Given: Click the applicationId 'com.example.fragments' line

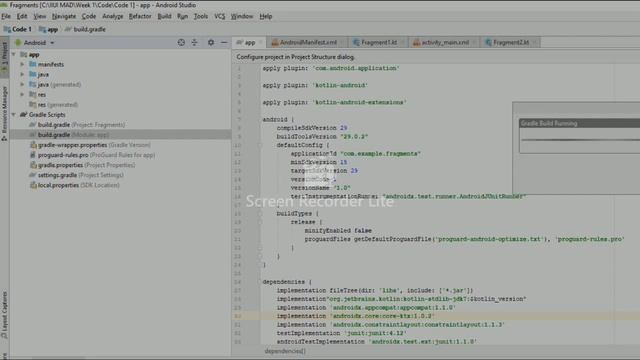Looking at the screenshot, I should click(x=356, y=154).
